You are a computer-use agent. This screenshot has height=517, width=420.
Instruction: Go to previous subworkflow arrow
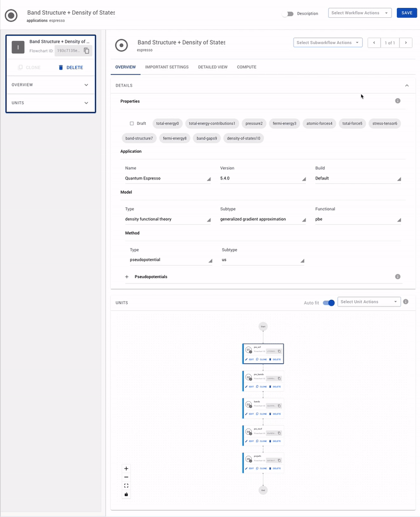374,43
